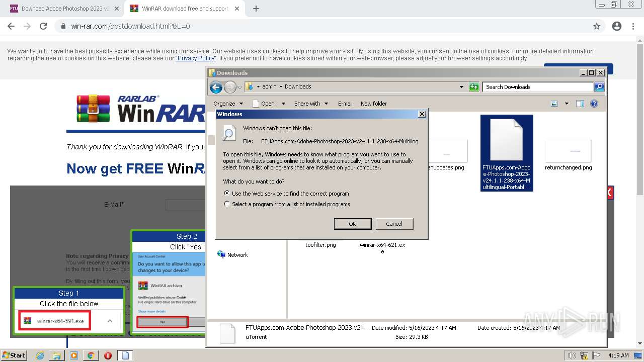
Task: Click the Chrome taskbar icon
Action: (x=91, y=355)
